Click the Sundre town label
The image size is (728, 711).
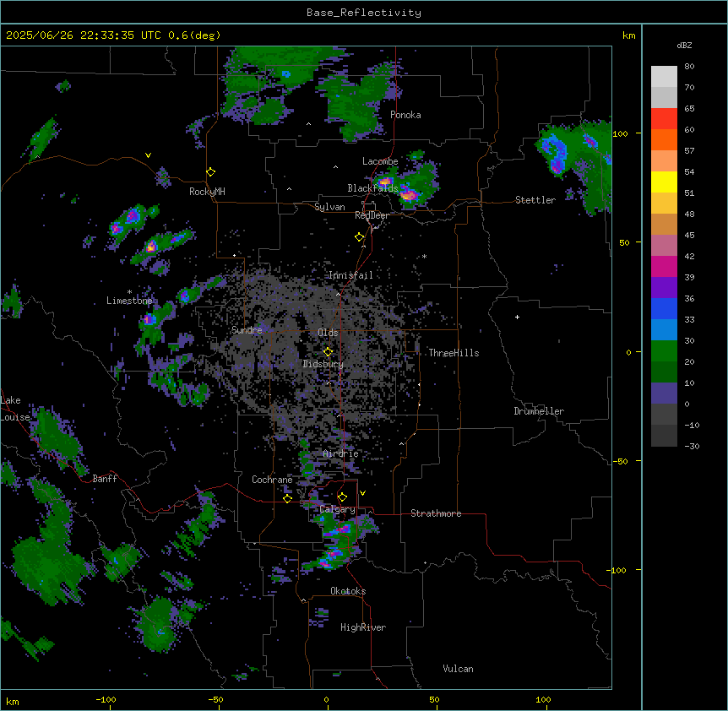(247, 330)
